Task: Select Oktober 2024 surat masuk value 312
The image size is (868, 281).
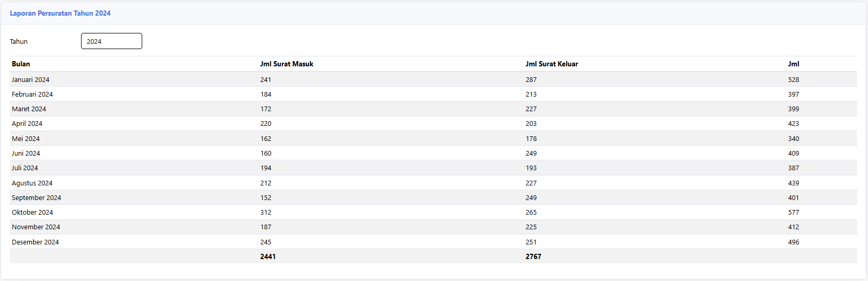Action: click(x=266, y=212)
